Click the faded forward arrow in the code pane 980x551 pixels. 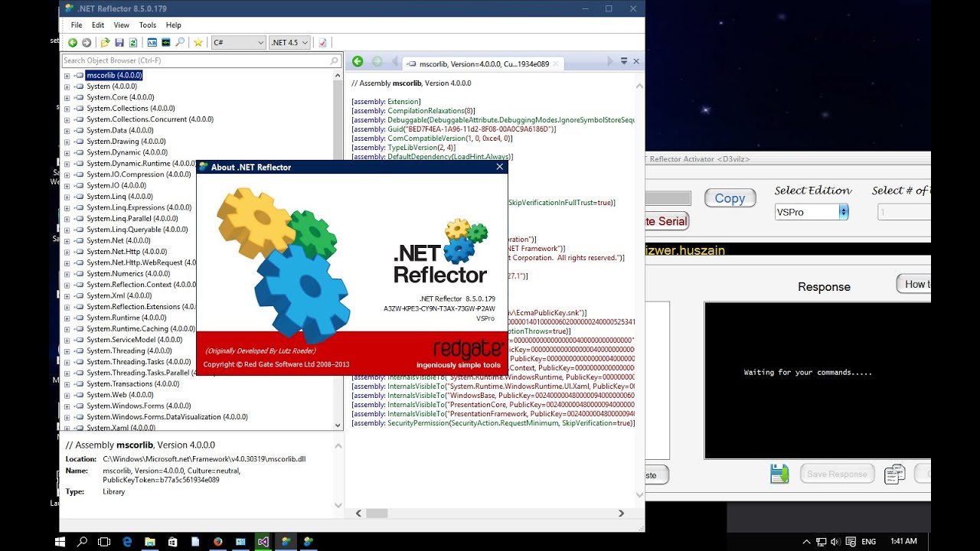point(377,61)
